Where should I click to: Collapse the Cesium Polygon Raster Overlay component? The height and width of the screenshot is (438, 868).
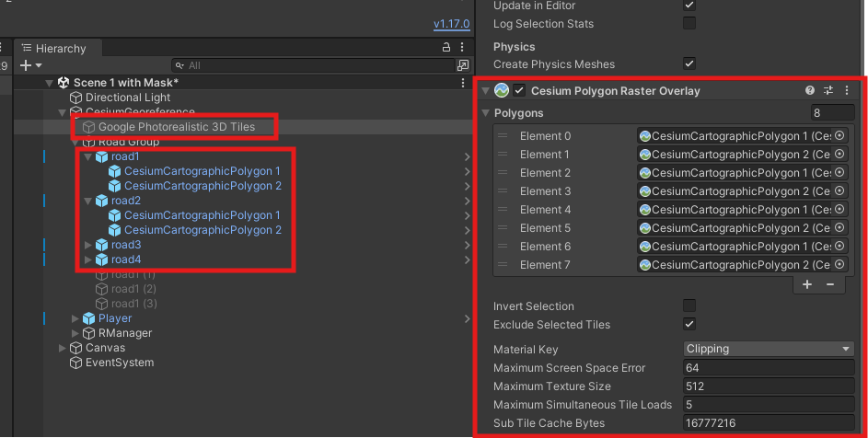coord(485,91)
